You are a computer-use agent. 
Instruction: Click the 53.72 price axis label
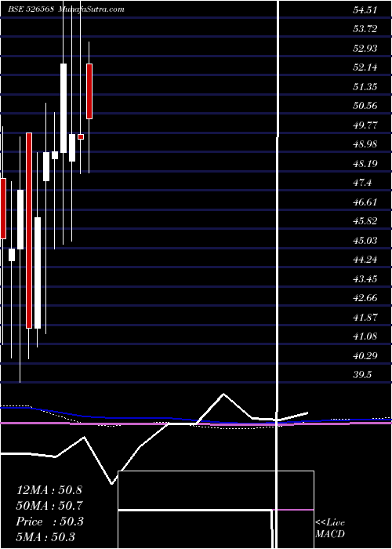coord(365,29)
